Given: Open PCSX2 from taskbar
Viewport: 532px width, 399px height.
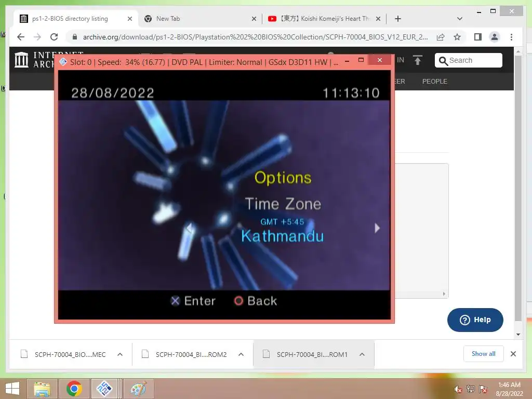Looking at the screenshot, I should click(x=104, y=389).
